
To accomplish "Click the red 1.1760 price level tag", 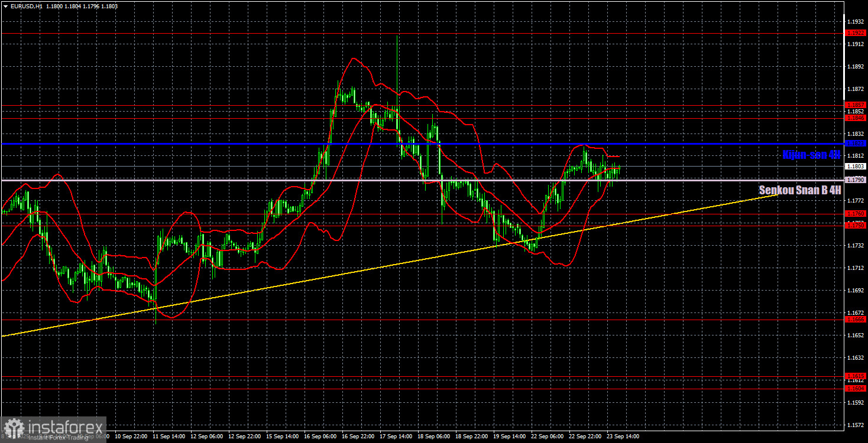I will (x=856, y=214).
